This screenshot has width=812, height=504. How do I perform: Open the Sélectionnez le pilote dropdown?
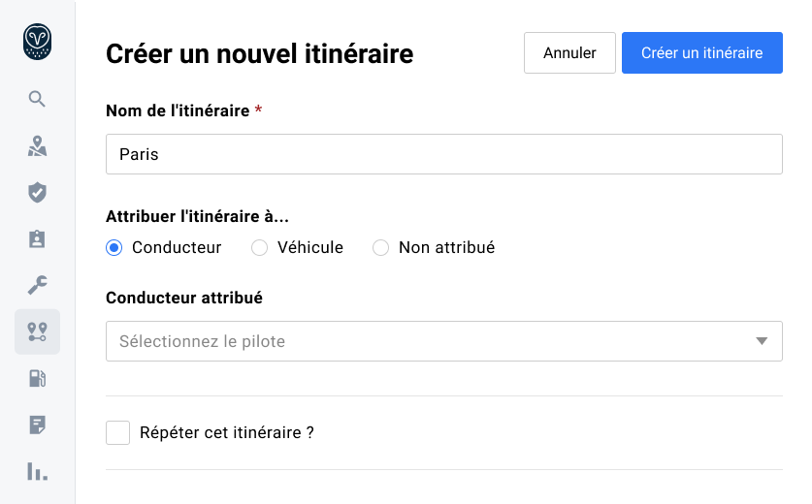click(427, 341)
